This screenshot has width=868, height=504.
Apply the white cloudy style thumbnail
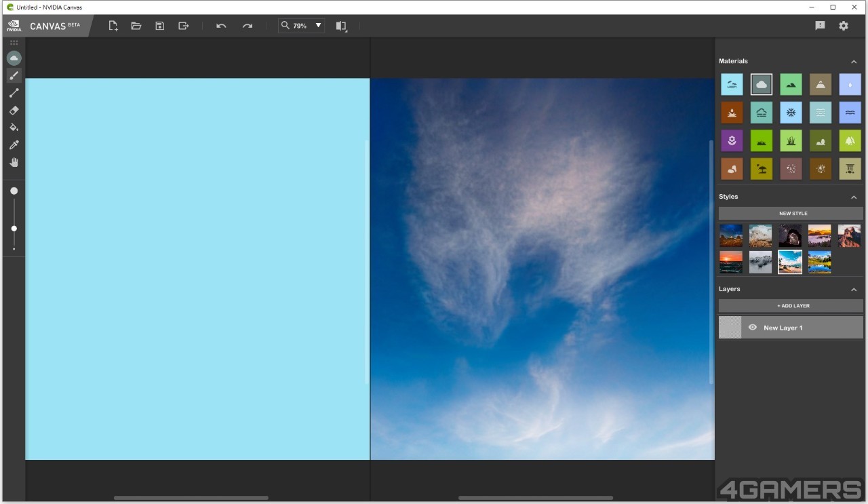coord(761,235)
